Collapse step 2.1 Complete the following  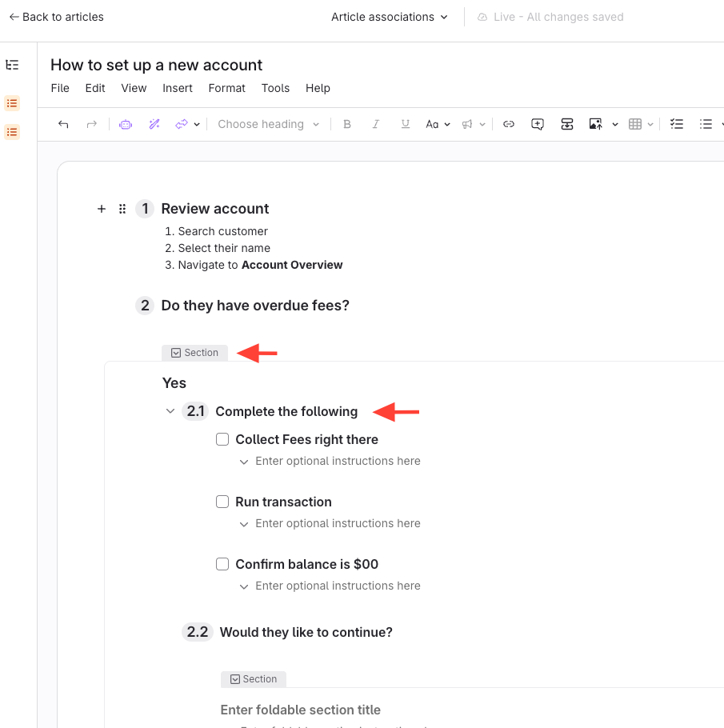170,411
